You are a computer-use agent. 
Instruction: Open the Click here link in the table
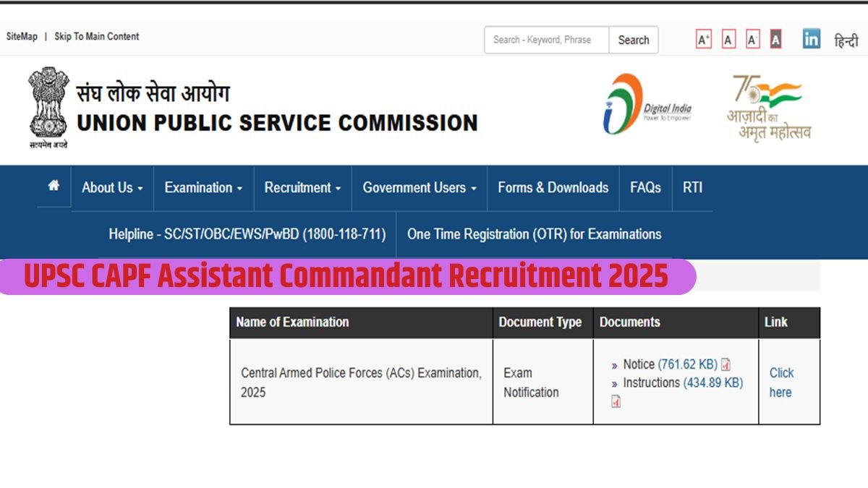point(781,382)
